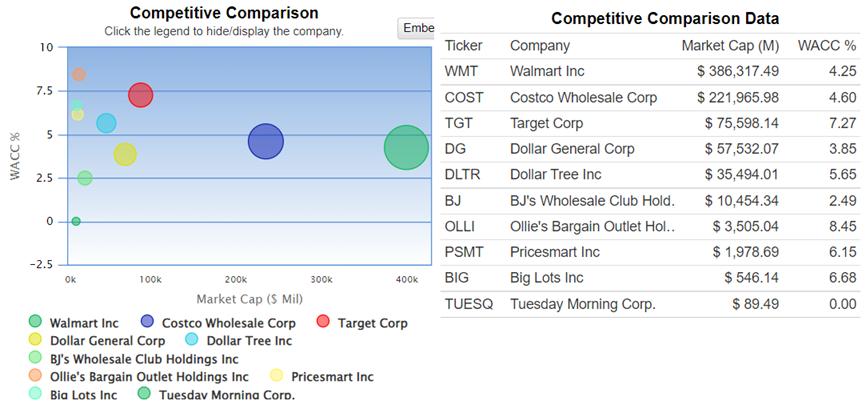Viewport: 866px width, 405px height.
Task: Toggle Target Corp legend item
Action: pyautogui.click(x=323, y=322)
